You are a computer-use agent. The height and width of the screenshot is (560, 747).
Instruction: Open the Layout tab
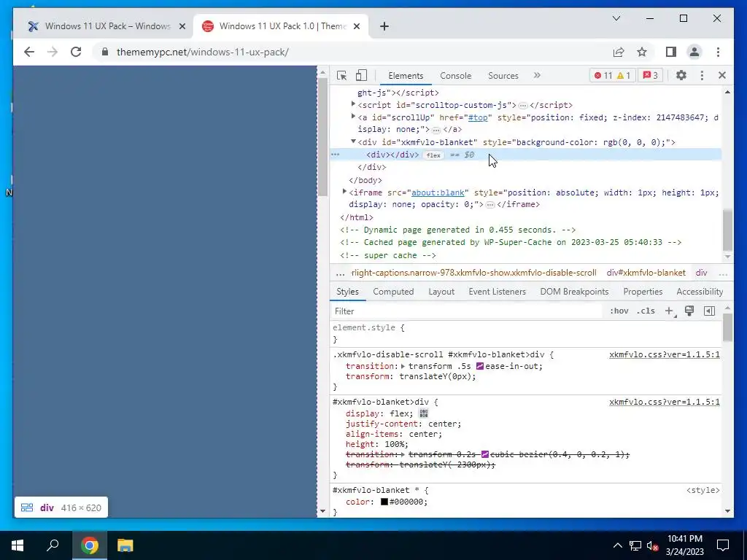click(441, 292)
